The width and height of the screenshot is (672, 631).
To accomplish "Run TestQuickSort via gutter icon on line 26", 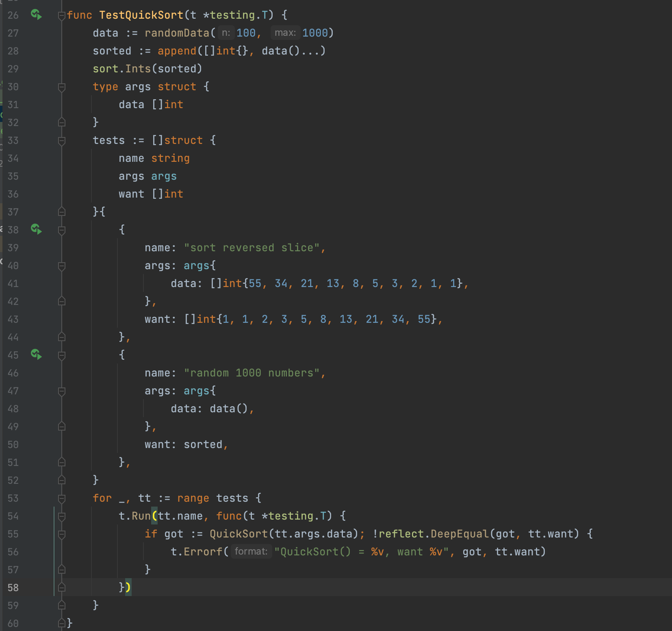I will (36, 15).
